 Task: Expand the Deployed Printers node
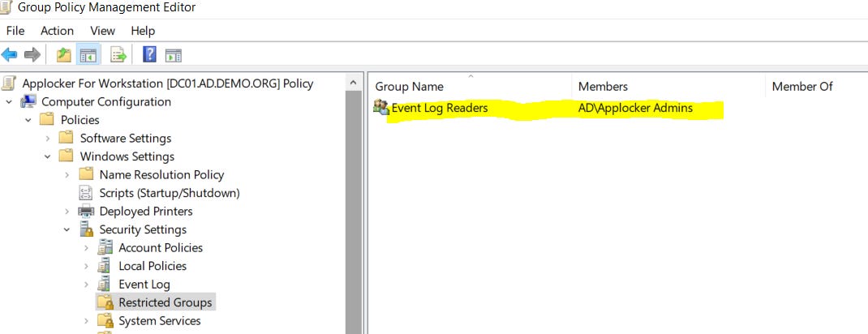[67, 212]
